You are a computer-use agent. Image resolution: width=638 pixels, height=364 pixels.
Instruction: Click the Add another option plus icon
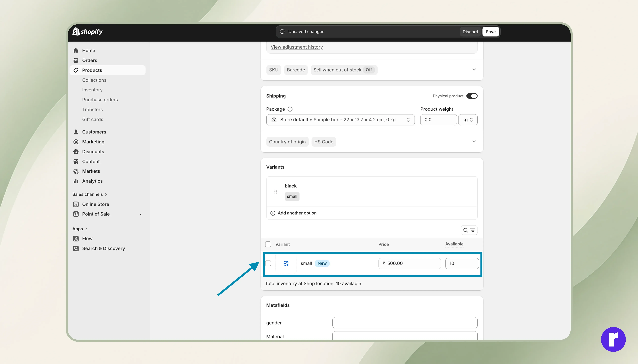tap(273, 213)
